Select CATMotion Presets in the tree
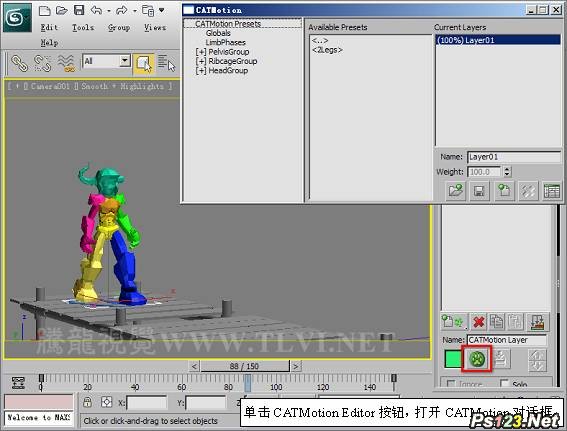The height and width of the screenshot is (431, 567). click(x=228, y=24)
